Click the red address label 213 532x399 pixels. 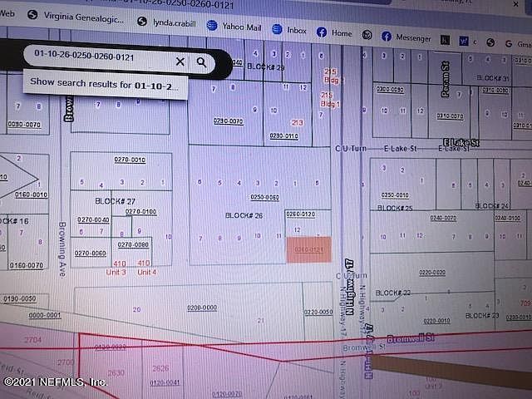tap(298, 122)
